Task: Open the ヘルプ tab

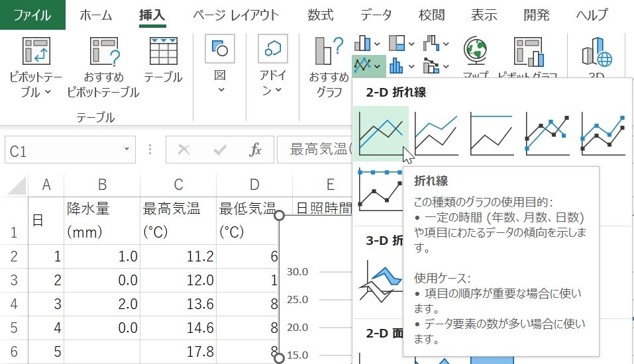Action: click(592, 15)
